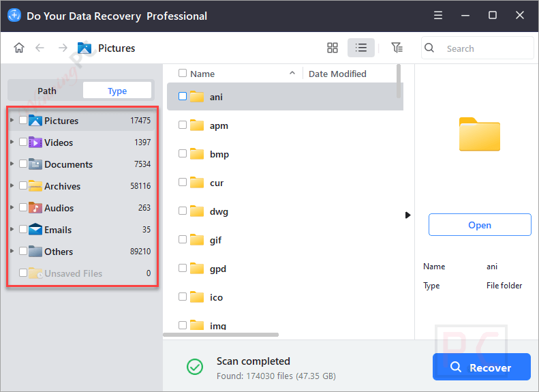Click the Others folder icon

[35, 252]
